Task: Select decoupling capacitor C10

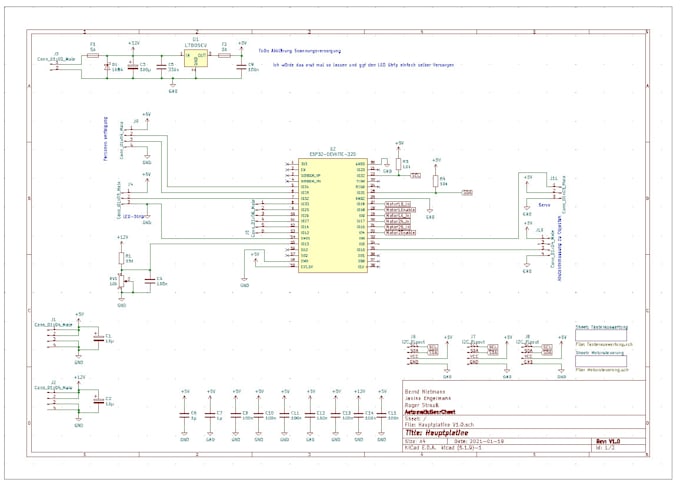Action: point(259,415)
